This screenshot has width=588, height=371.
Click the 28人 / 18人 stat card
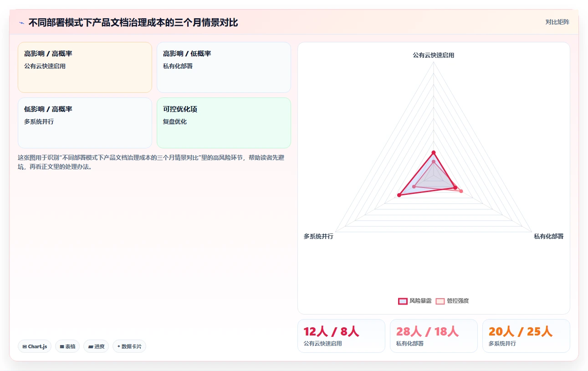434,336
